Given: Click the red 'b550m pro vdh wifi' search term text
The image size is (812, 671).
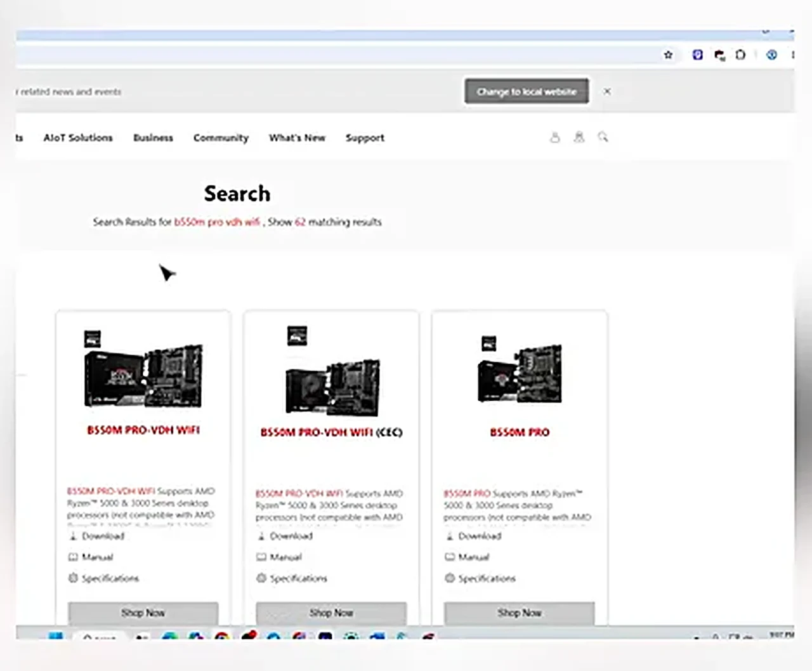Looking at the screenshot, I should tap(217, 222).
